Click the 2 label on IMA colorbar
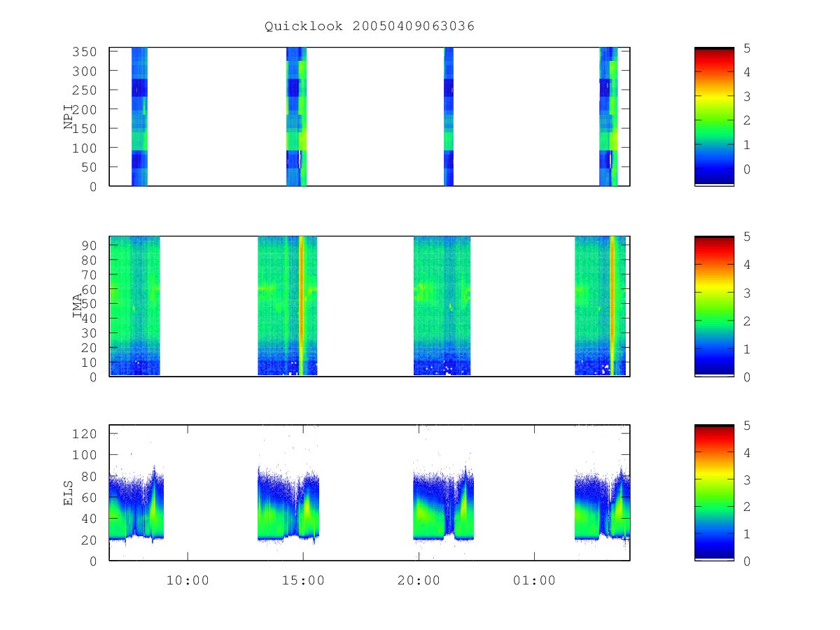 tap(747, 321)
